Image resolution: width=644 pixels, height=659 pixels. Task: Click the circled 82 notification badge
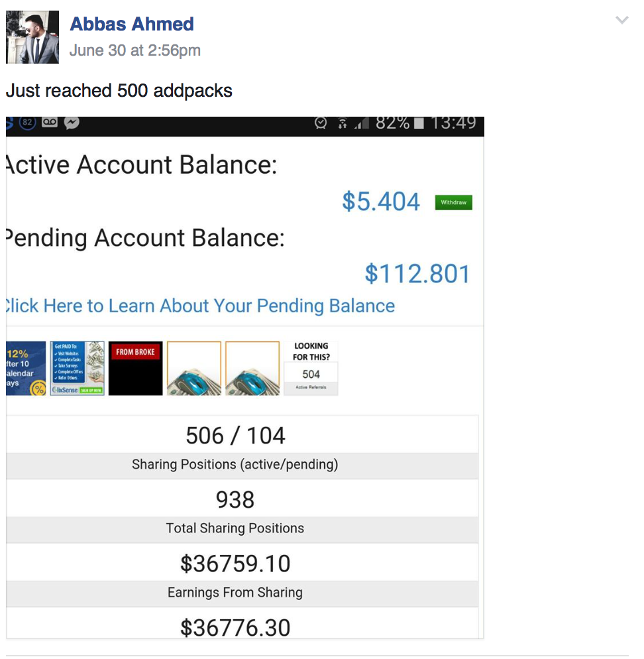(28, 123)
